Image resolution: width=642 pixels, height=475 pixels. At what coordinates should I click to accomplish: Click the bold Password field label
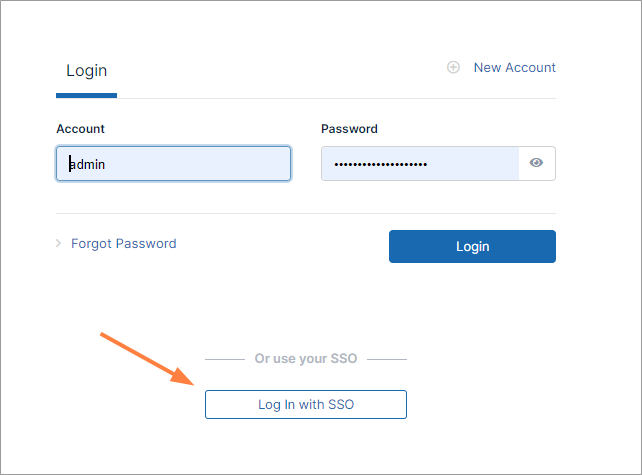[x=349, y=129]
